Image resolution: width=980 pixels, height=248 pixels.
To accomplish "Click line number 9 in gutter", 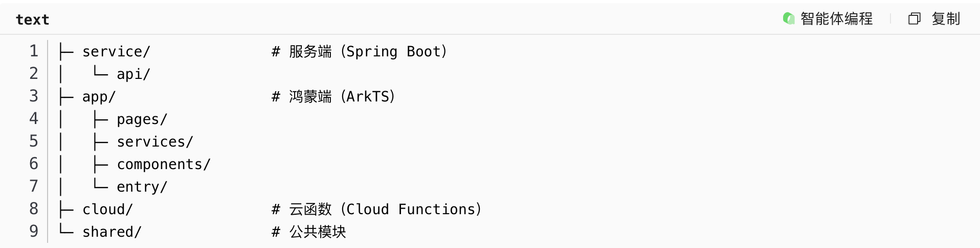I will 34,232.
